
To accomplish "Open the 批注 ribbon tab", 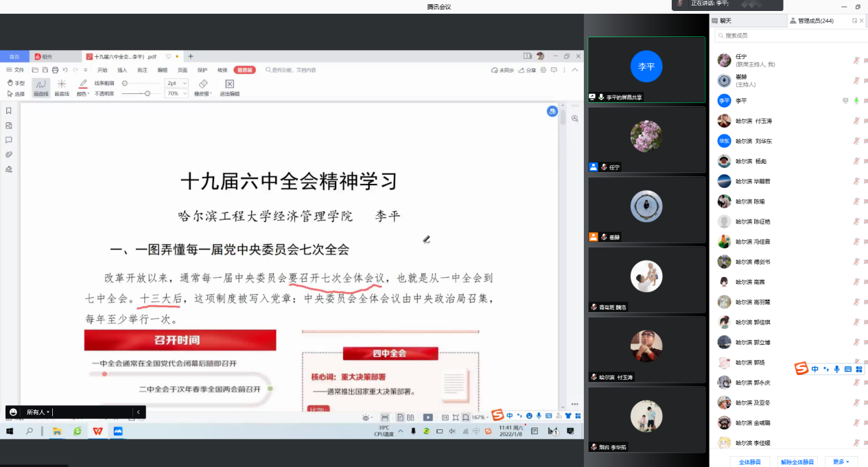I will 142,70.
